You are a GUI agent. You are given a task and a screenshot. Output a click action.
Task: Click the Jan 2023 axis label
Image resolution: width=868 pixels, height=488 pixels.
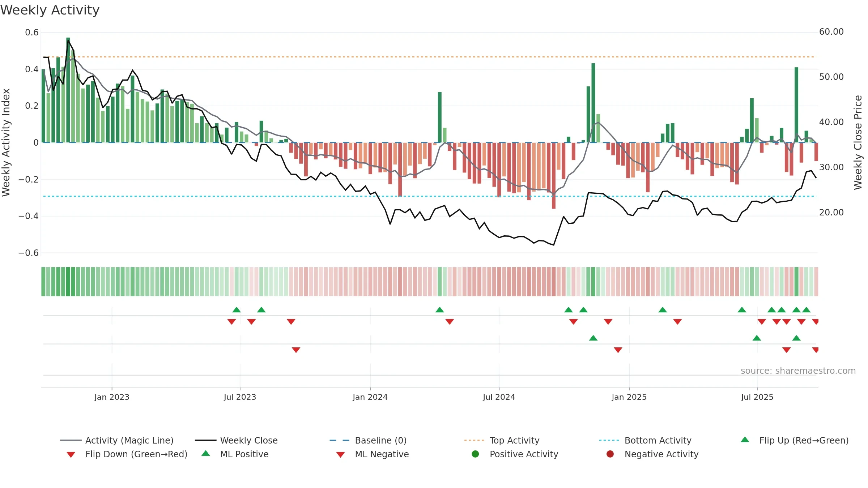pyautogui.click(x=112, y=397)
